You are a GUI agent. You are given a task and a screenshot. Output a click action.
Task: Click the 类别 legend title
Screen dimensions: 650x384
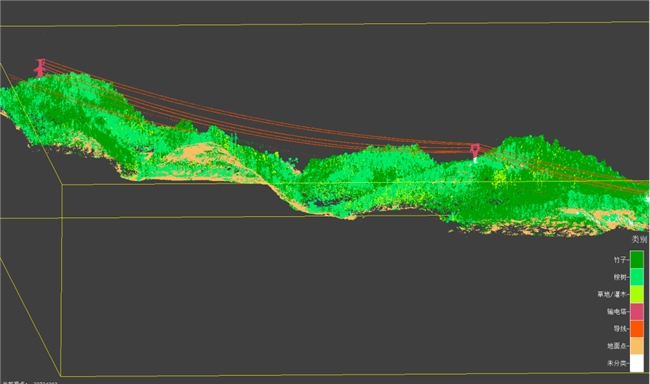pos(639,239)
